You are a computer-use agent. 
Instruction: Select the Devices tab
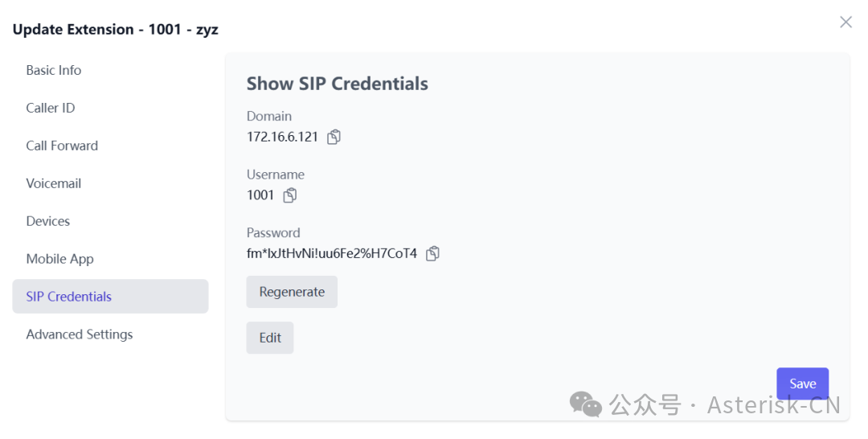48,222
